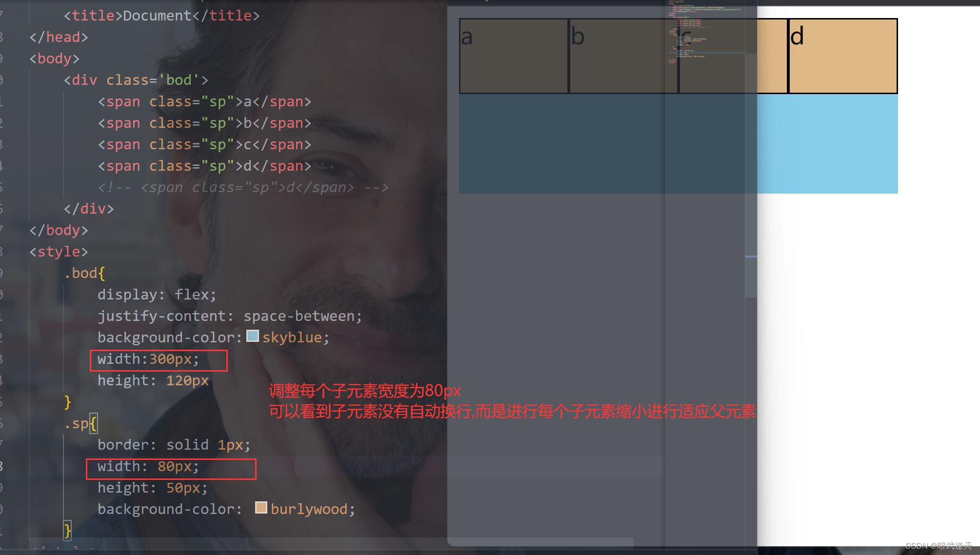Click the opening body tag
Image resolution: width=980 pixels, height=555 pixels.
coord(54,59)
